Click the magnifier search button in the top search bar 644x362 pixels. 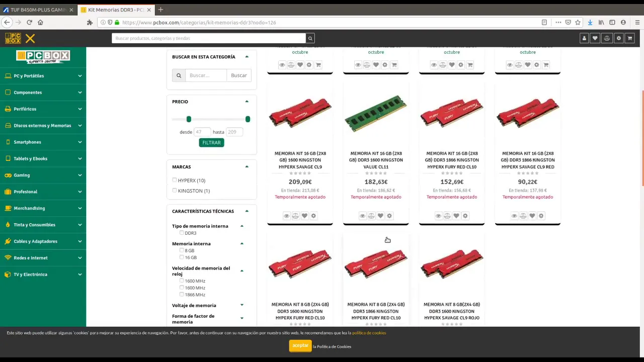click(310, 38)
